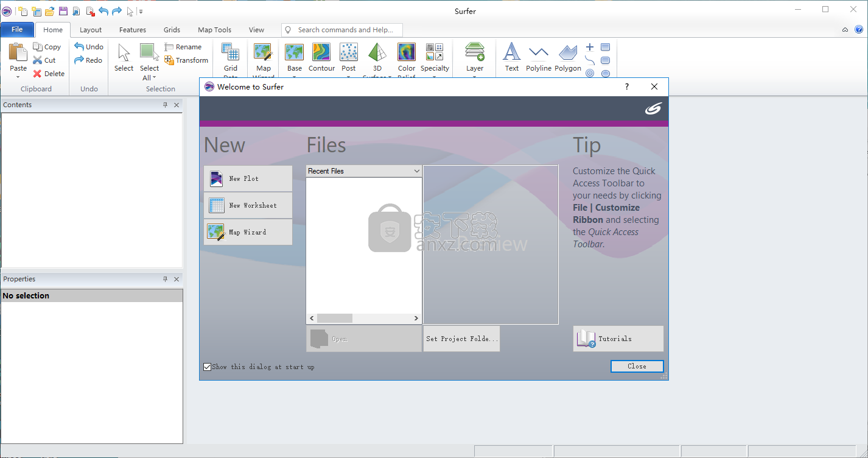The height and width of the screenshot is (458, 868).
Task: Switch to the Layout tab
Action: (91, 30)
